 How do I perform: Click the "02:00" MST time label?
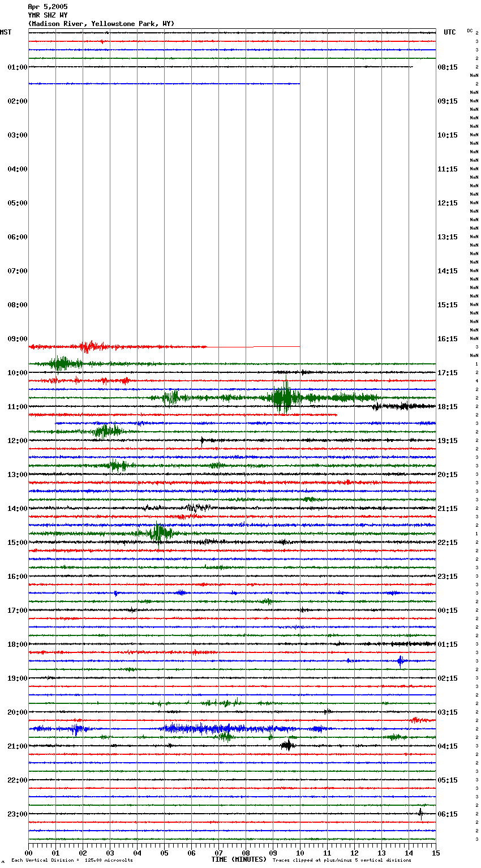pyautogui.click(x=18, y=101)
